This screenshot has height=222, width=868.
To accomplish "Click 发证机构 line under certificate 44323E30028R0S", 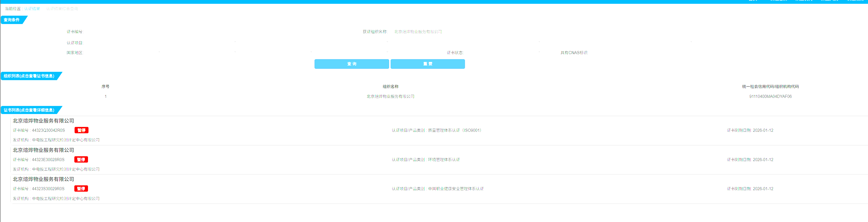I will 56,169.
